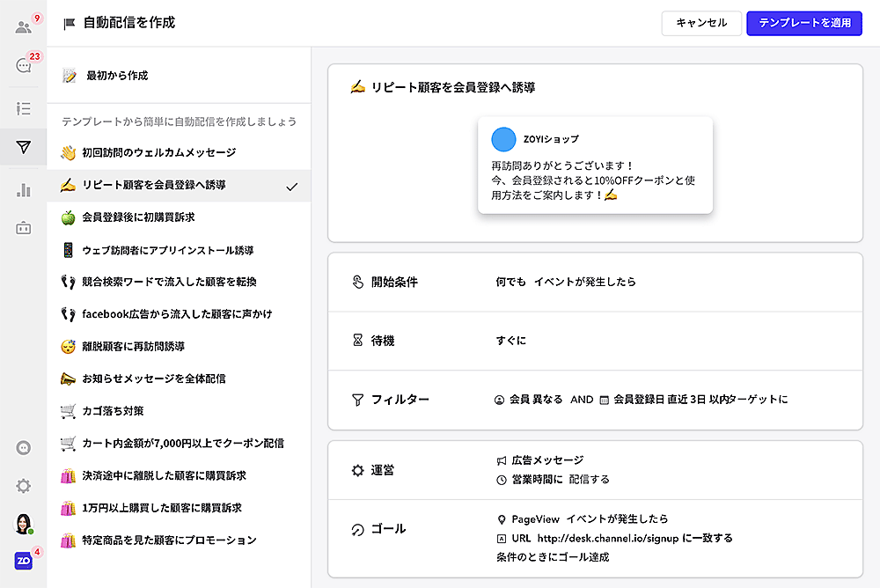This screenshot has width=880, height=588.
Task: Select the カゴ落ち対策 template
Action: tap(113, 411)
